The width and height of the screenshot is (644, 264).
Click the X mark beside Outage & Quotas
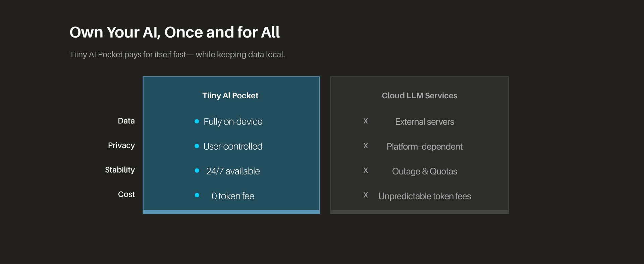tap(366, 170)
